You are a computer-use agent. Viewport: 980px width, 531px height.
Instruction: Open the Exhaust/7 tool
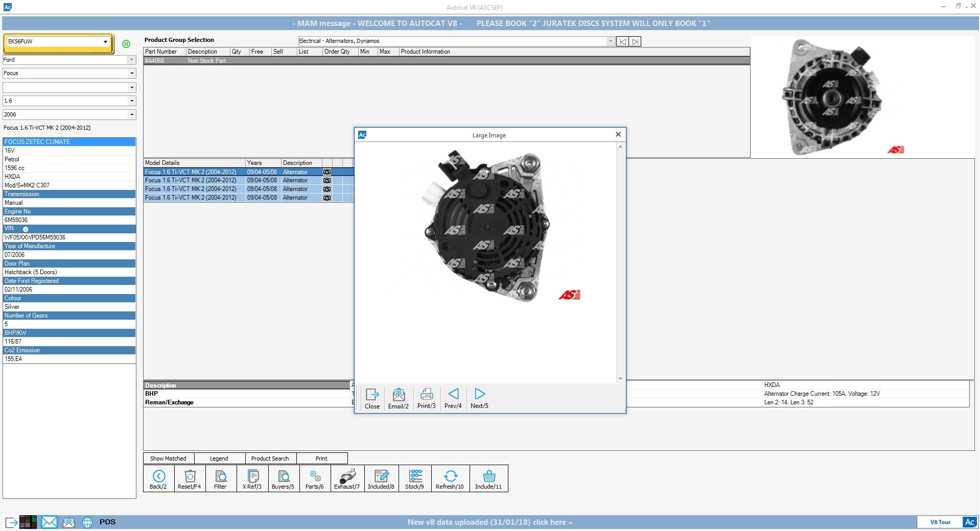(347, 479)
